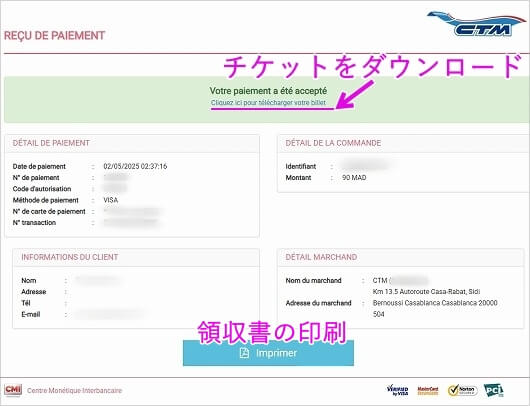The height and width of the screenshot is (406, 530).
Task: Click the ticket download link 'Cliquez ici pour télécharger votre billet'
Action: [x=268, y=102]
